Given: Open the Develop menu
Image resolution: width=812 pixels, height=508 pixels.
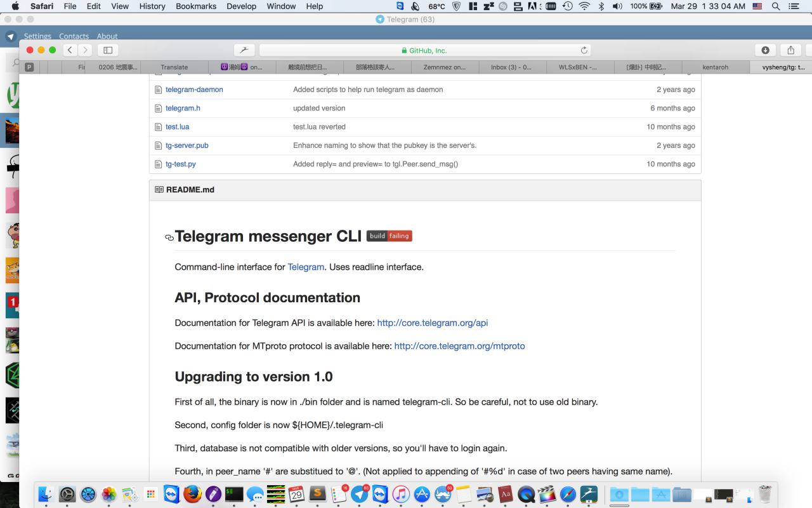Looking at the screenshot, I should (242, 6).
